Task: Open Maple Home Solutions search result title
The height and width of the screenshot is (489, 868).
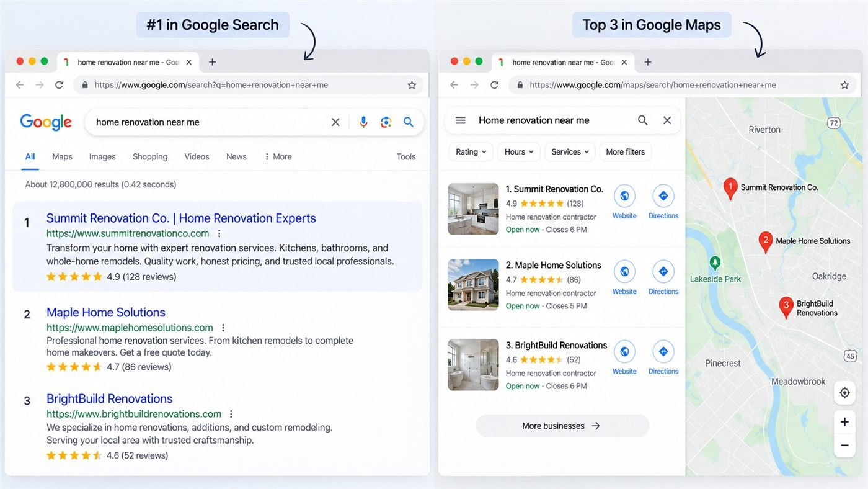Action: [x=106, y=312]
